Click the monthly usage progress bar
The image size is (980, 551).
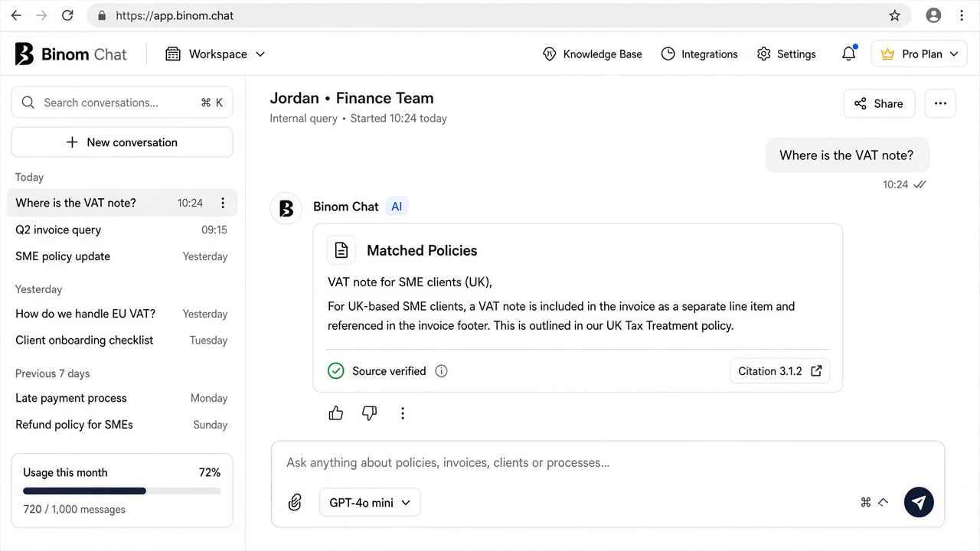[x=122, y=491]
